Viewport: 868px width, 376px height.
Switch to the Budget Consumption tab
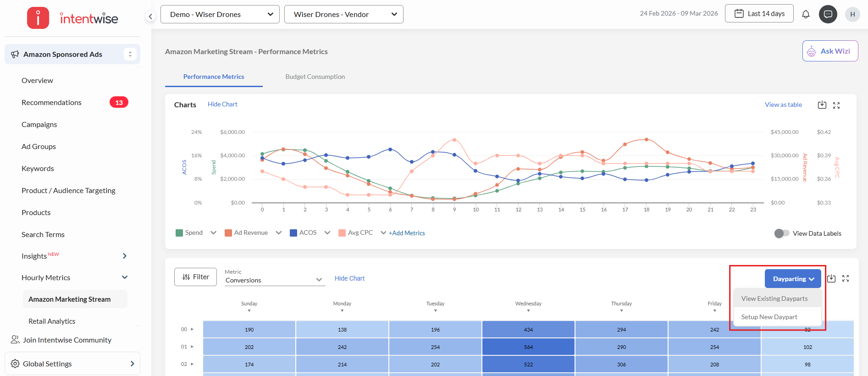(x=315, y=77)
